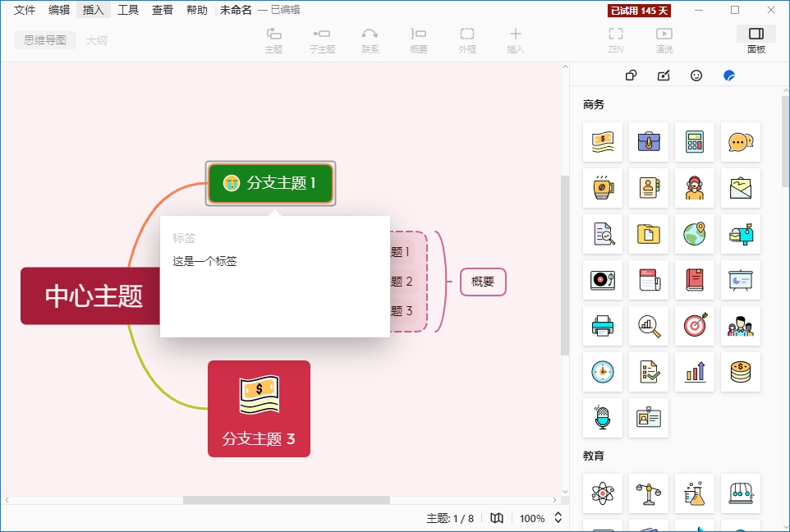This screenshot has width=790, height=532.
Task: Open the map overview icon in status bar
Action: (497, 518)
